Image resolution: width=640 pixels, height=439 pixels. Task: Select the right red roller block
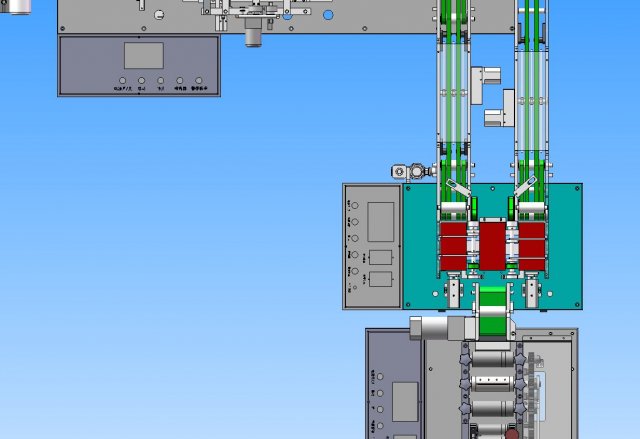pos(532,246)
